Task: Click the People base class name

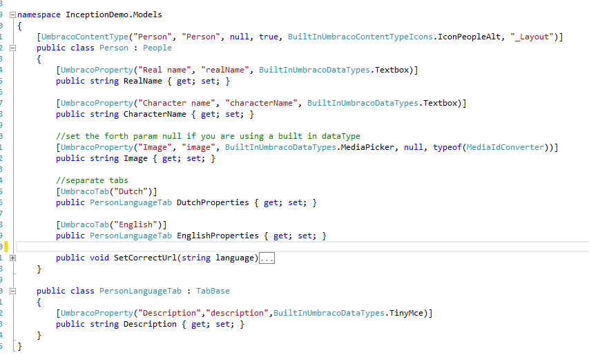Action: [157, 48]
